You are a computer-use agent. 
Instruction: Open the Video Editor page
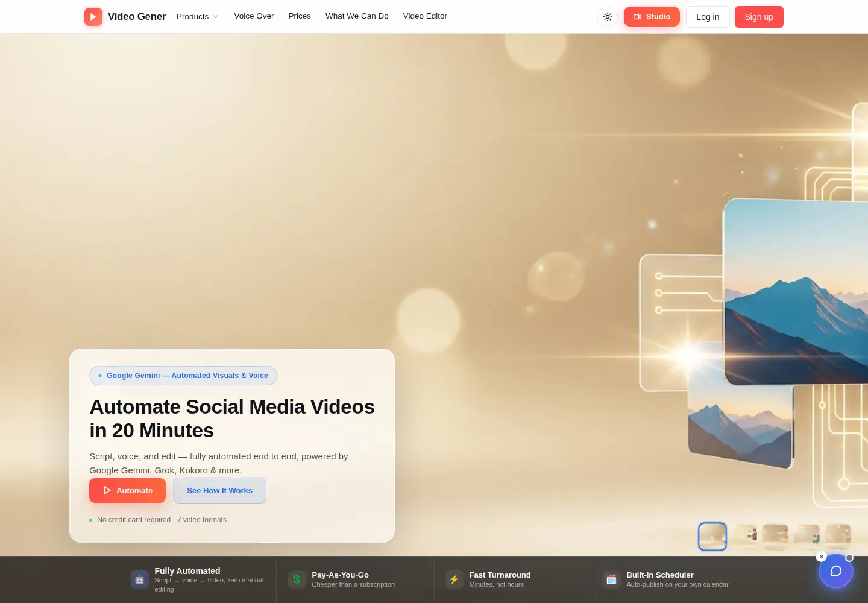point(425,16)
